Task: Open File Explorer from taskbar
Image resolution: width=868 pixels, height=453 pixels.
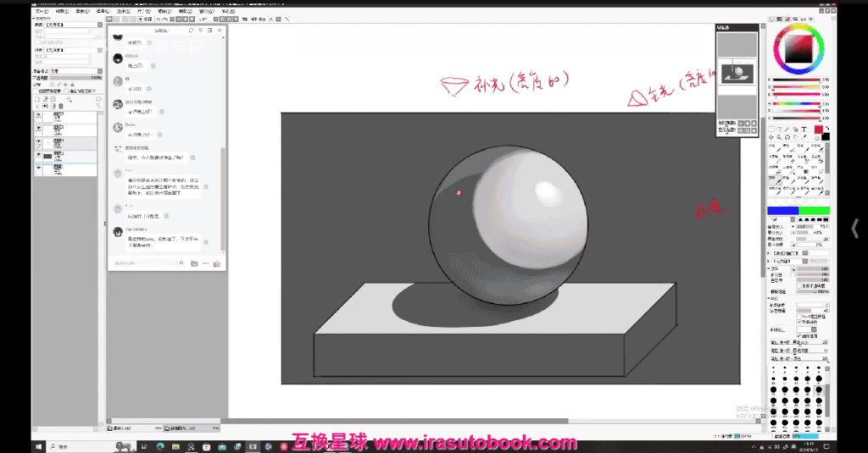Action: point(175,446)
